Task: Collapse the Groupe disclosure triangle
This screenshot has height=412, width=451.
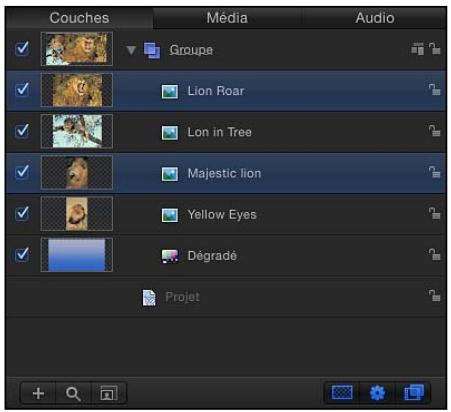Action: (131, 50)
